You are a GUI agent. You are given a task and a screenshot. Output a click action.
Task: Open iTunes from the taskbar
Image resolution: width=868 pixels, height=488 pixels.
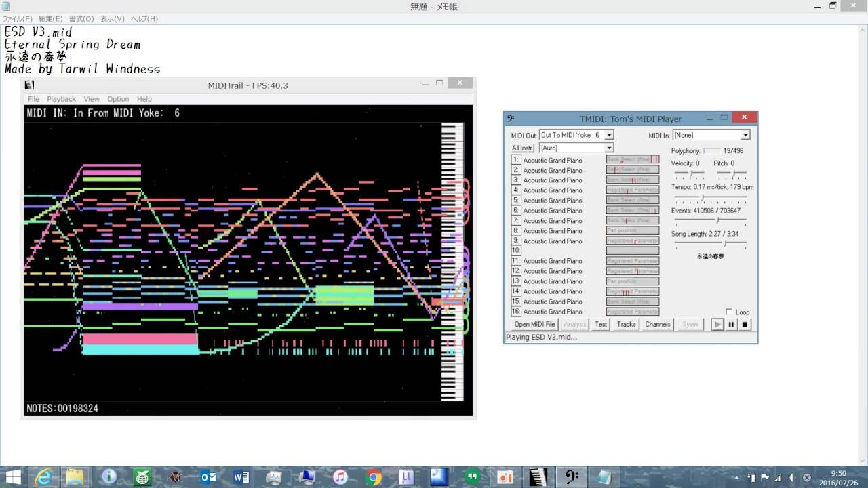340,477
